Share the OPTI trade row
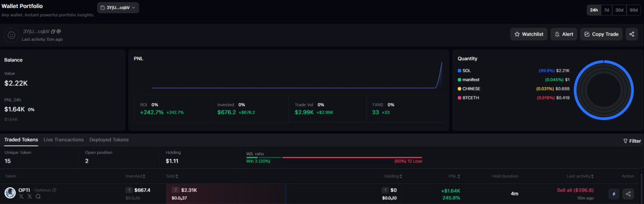The image size is (644, 204). click(628, 194)
